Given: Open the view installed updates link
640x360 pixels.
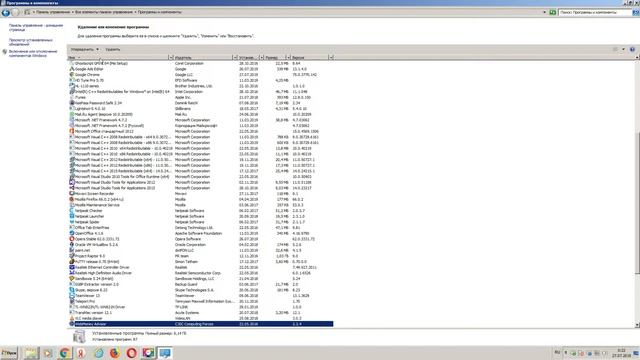Looking at the screenshot, I should click(x=31, y=42).
